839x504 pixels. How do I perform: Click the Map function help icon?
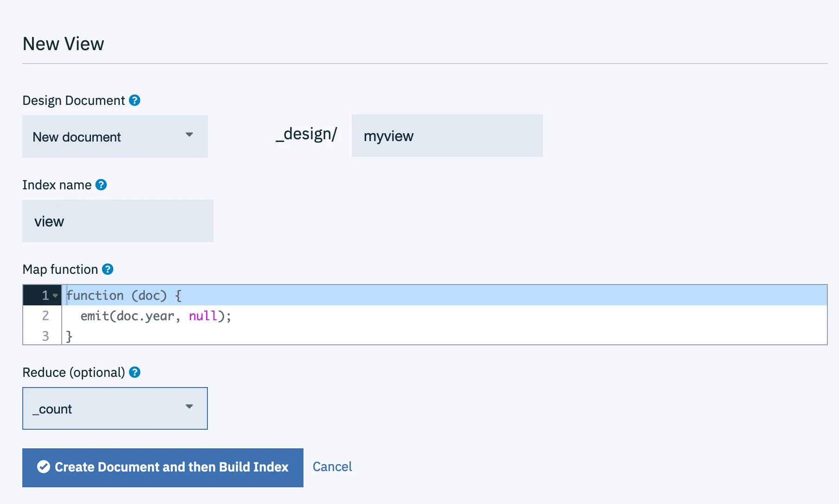108,269
